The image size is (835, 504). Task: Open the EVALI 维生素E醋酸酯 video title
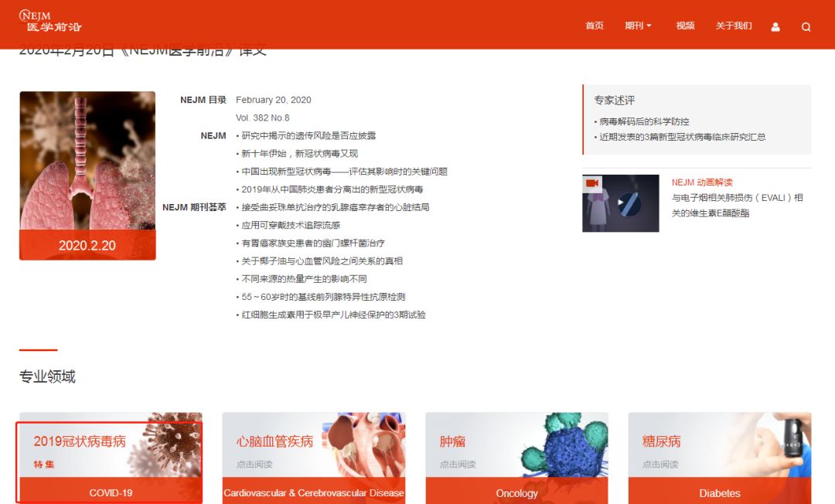tap(737, 206)
